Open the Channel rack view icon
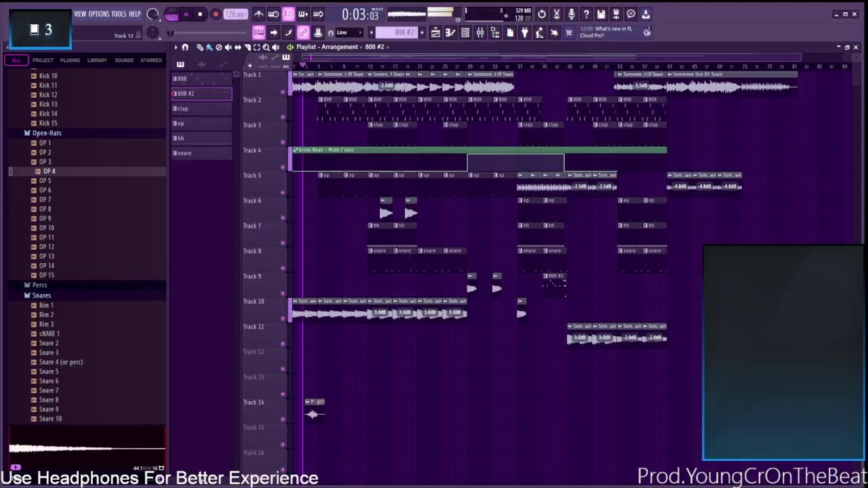Viewport: 868px width, 488px height. tap(465, 33)
